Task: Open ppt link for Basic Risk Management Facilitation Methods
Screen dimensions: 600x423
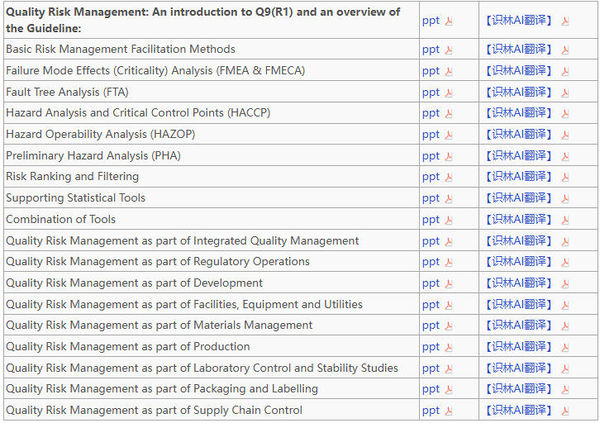Action: tap(430, 49)
